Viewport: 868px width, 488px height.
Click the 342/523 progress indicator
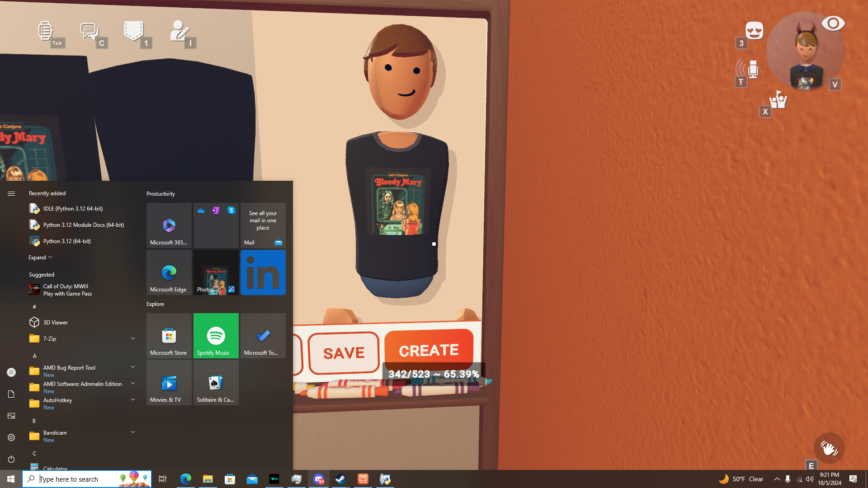click(x=433, y=374)
